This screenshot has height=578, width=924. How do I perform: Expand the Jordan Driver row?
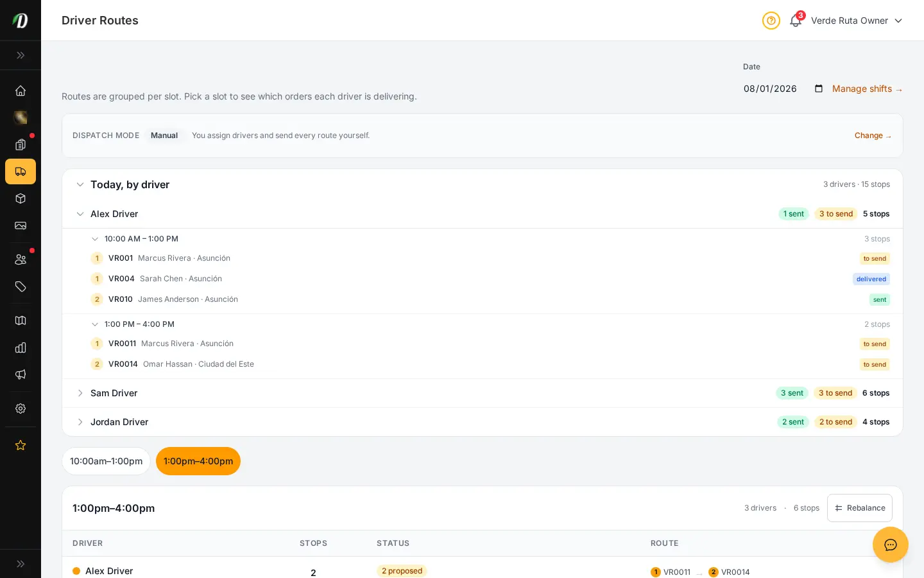coord(483,422)
